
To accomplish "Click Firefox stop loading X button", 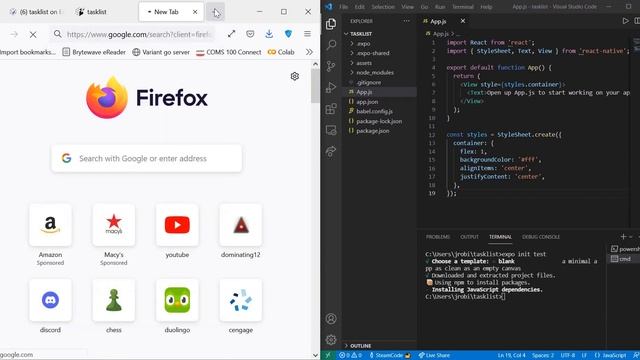I will coord(33,35).
